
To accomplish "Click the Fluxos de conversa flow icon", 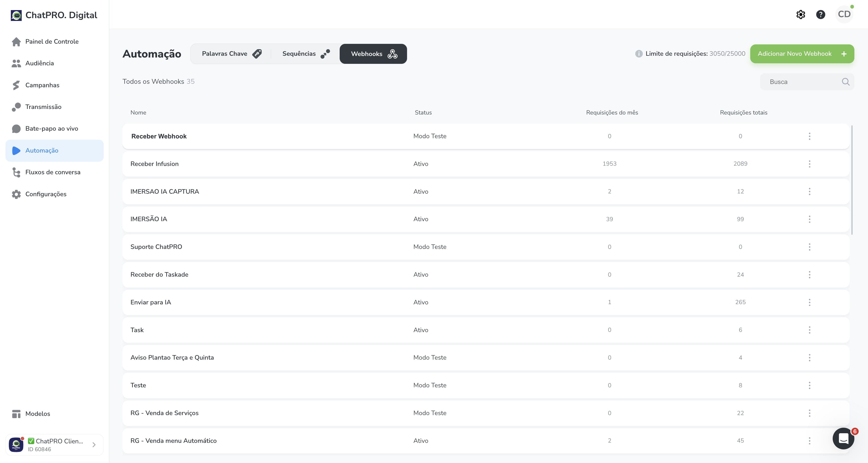I will coord(16,172).
